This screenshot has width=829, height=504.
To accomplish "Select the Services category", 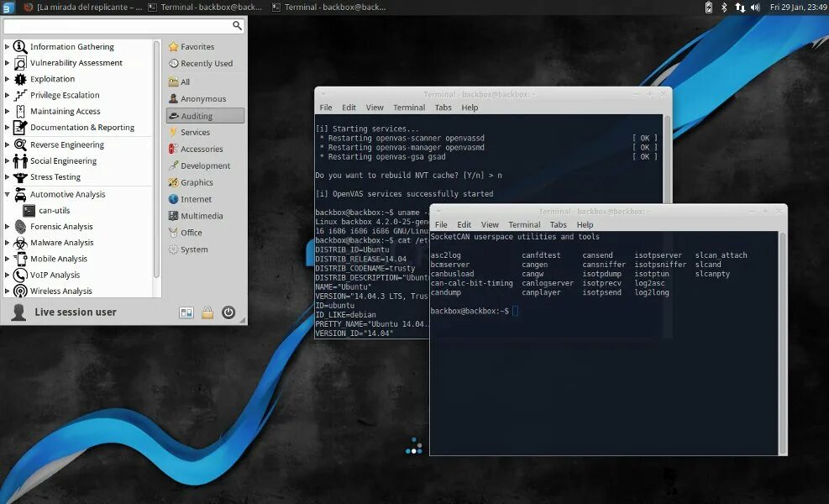I will coord(205,132).
